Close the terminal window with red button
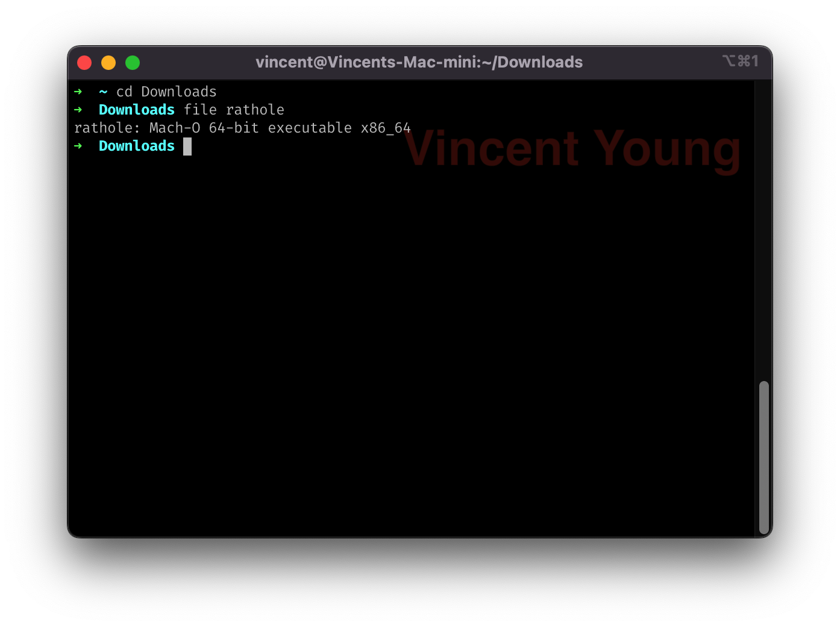The height and width of the screenshot is (627, 840). click(x=84, y=63)
